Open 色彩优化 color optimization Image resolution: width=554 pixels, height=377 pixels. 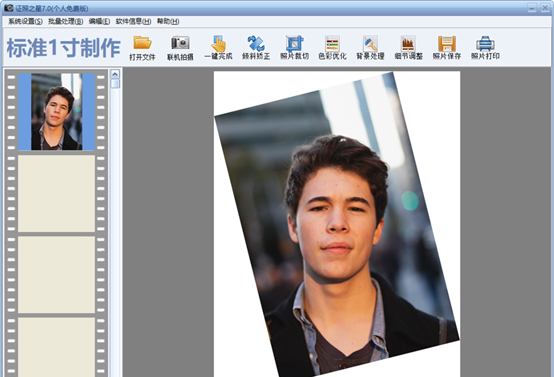[x=332, y=48]
